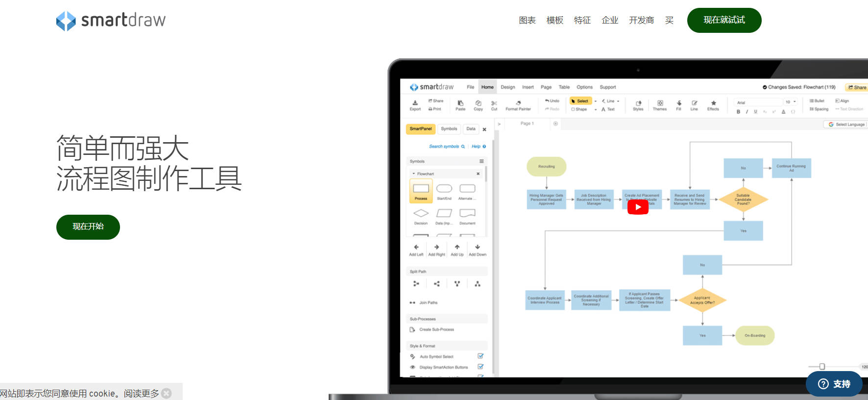Open the 图表 navigation link
Viewport: 868px width, 400px height.
528,20
